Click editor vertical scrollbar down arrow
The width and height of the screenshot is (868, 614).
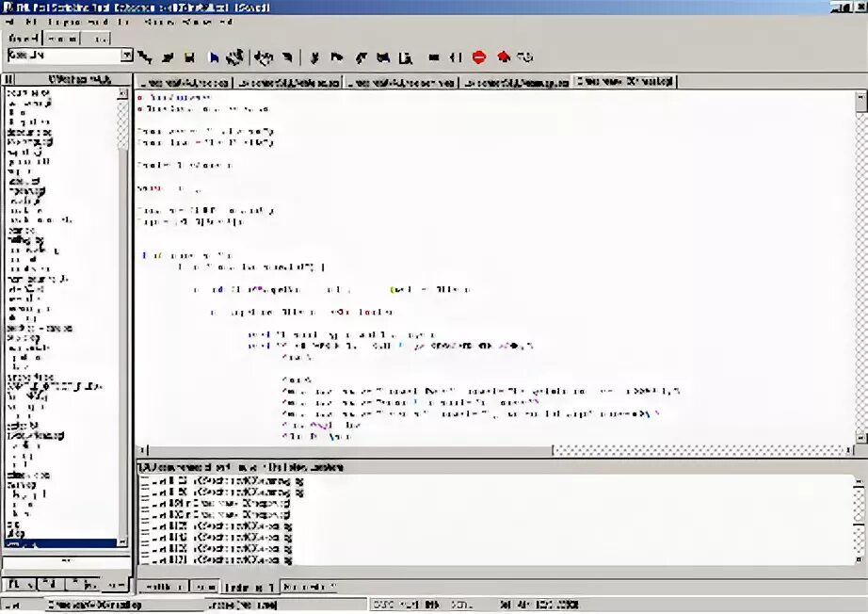pos(861,437)
